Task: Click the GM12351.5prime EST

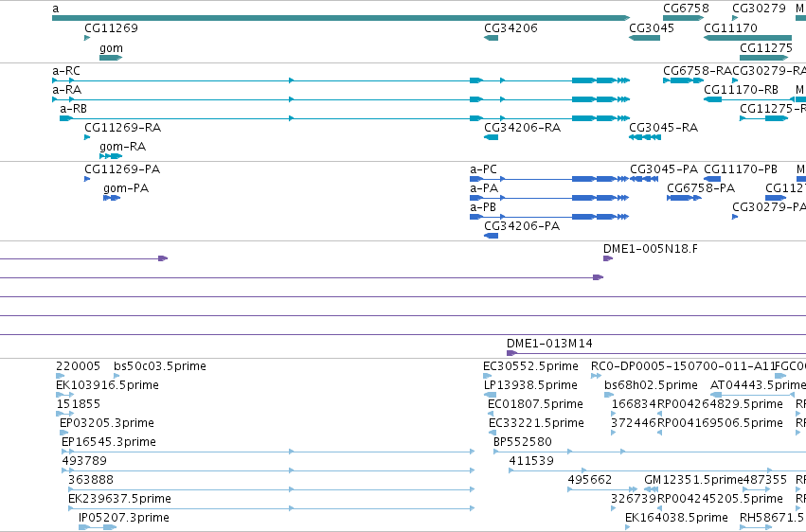Action: pyautogui.click(x=651, y=490)
